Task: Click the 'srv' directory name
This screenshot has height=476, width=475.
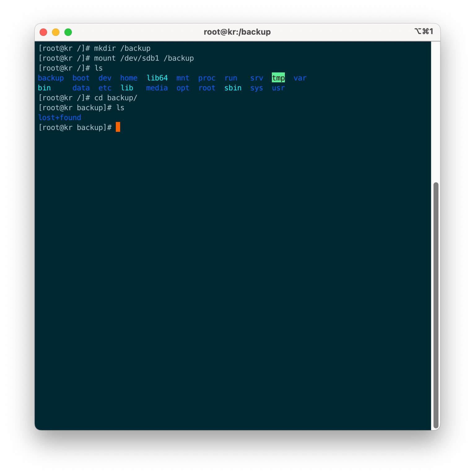Action: point(257,78)
